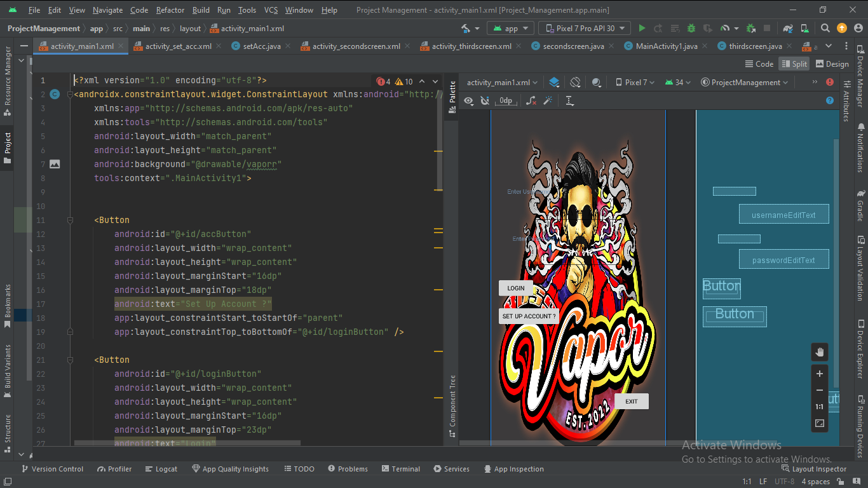Toggle device orientation for preview
868x488 pixels.
(x=575, y=83)
